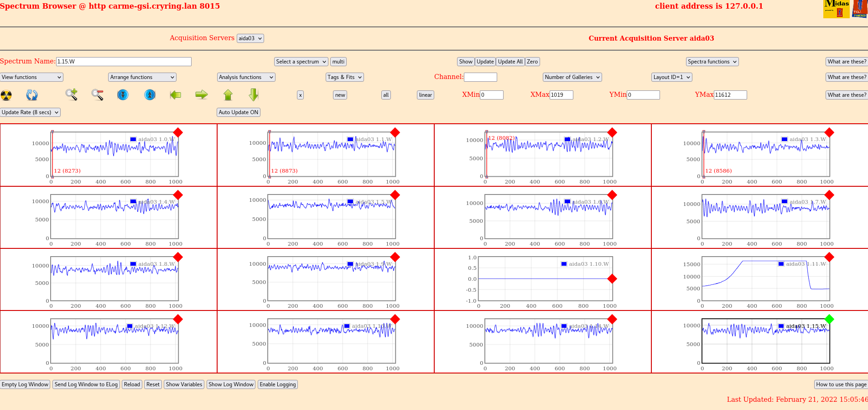Expand the Update Rate dropdown
868x410 pixels.
[x=30, y=112]
